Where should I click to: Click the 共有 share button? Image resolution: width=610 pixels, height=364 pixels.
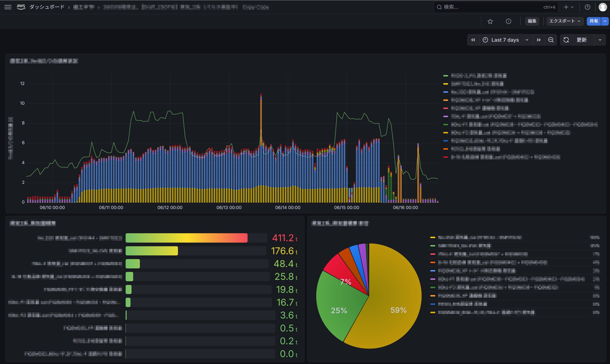[594, 21]
